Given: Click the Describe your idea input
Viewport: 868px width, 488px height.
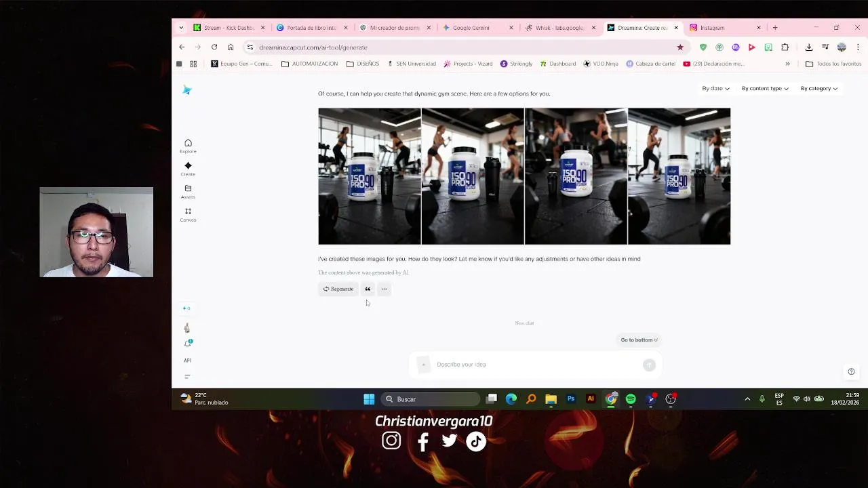Looking at the screenshot, I should (536, 365).
